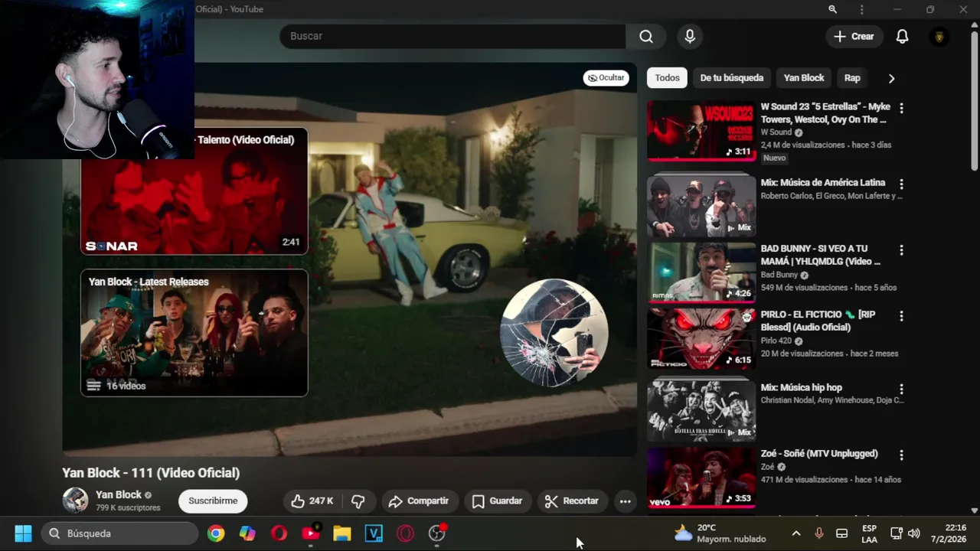Click the Suscribirme button
The image size is (980, 551).
tap(213, 501)
